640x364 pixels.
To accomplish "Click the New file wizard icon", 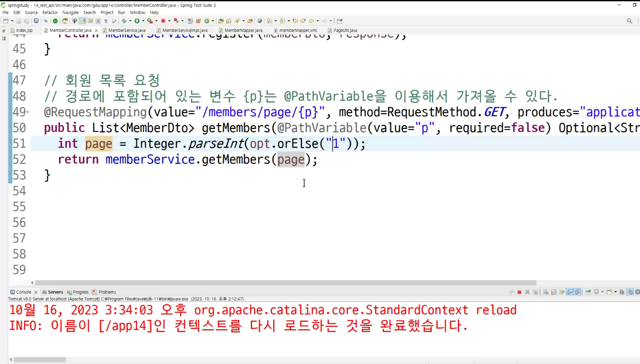I will coord(6,21).
